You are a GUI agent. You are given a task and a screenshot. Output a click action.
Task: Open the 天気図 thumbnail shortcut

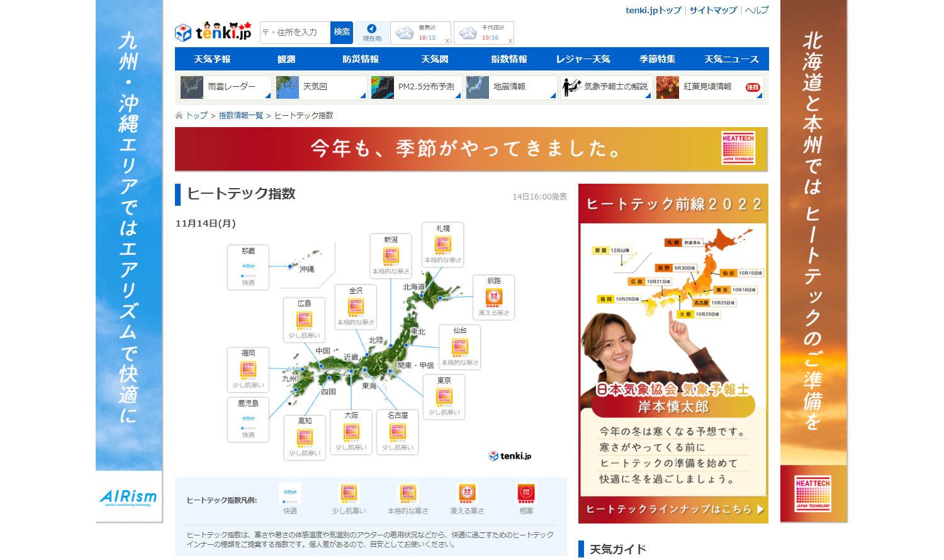coord(320,87)
